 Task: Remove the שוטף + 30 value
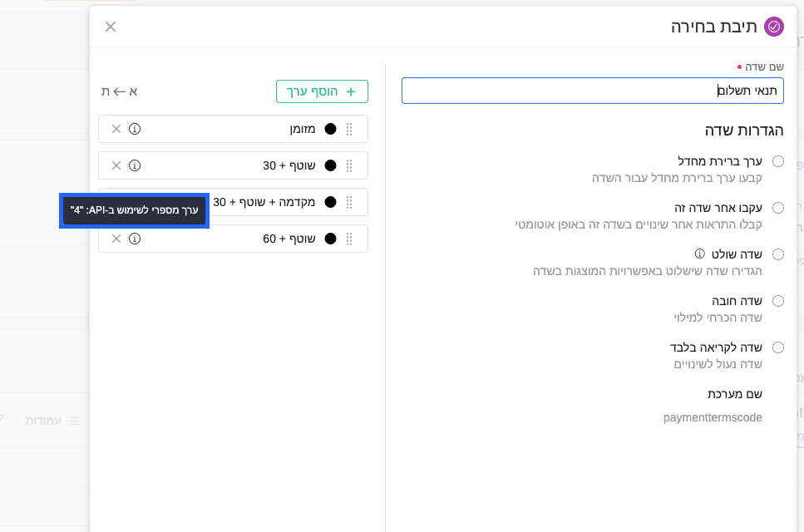point(116,165)
